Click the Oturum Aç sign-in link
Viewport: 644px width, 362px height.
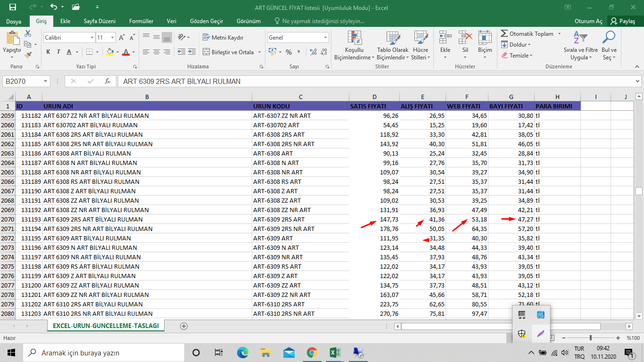[588, 21]
